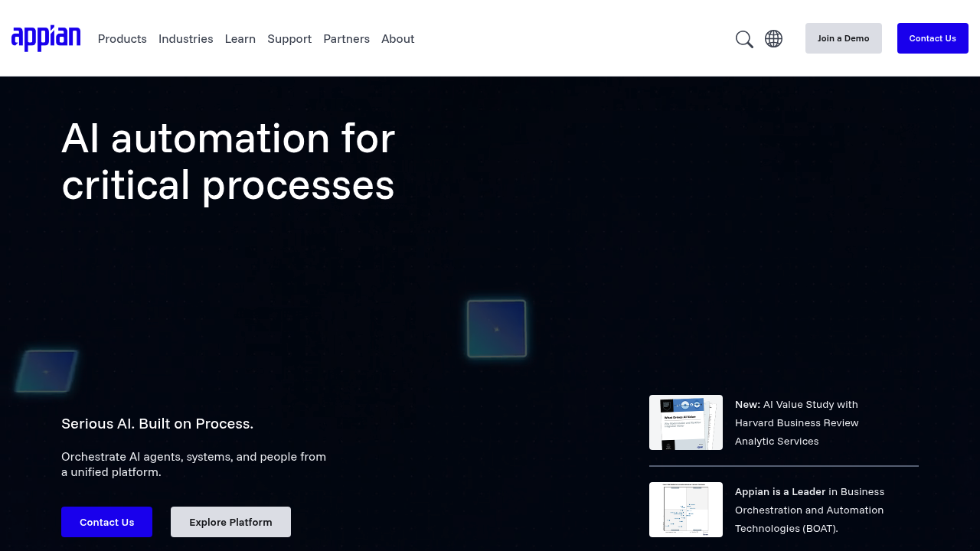This screenshot has height=551, width=980.
Task: Click the Explore Platform button
Action: coord(230,522)
